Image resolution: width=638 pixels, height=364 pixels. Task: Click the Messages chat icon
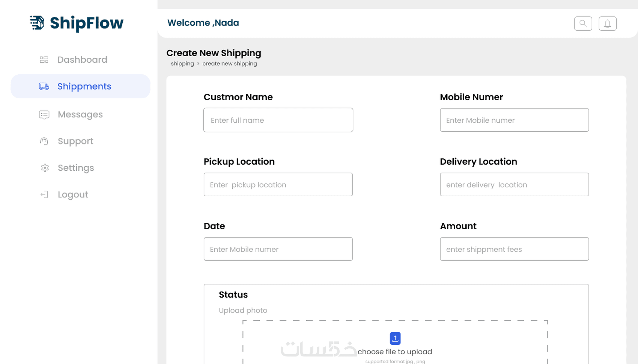pos(44,114)
